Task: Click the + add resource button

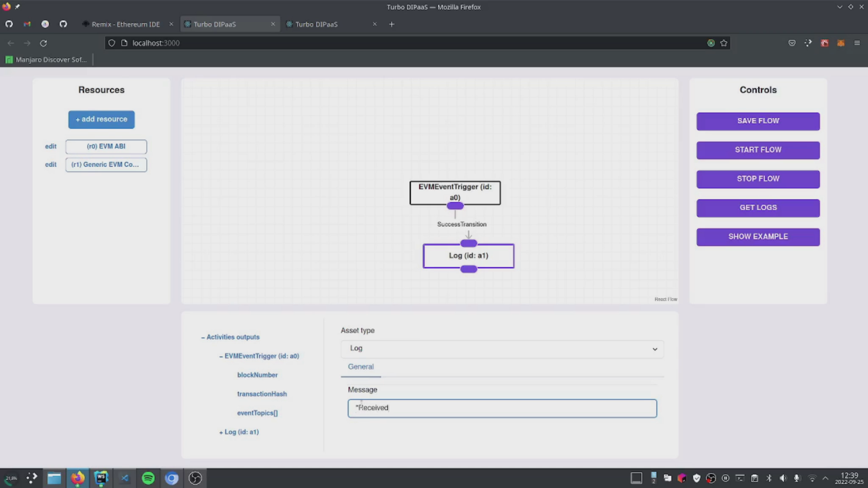Action: (101, 119)
